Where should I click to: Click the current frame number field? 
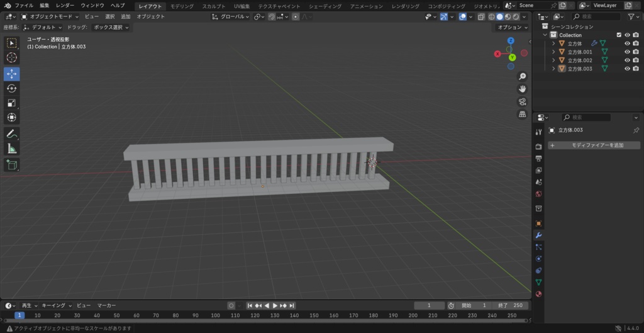click(x=429, y=305)
